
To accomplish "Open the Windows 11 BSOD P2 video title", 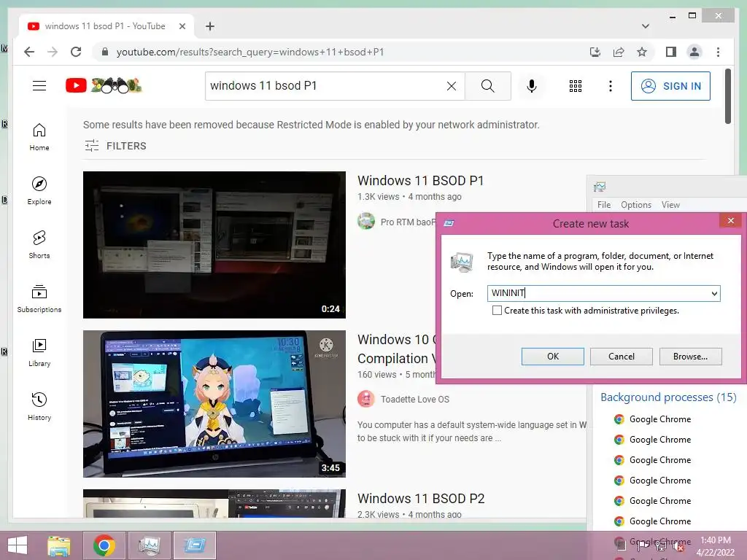I will pyautogui.click(x=421, y=498).
